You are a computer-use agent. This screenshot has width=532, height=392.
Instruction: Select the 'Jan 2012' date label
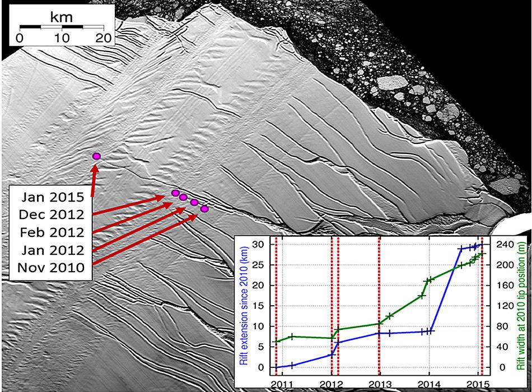pyautogui.click(x=52, y=250)
